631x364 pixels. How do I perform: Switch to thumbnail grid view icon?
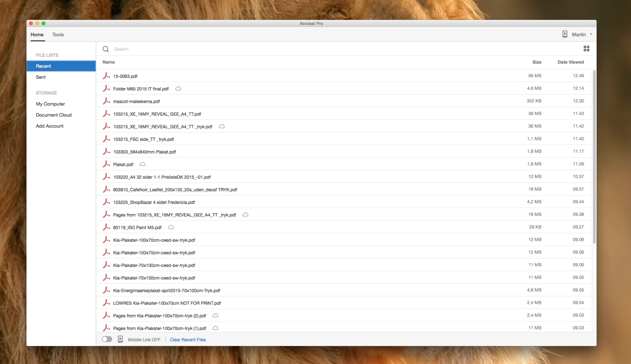click(x=586, y=49)
